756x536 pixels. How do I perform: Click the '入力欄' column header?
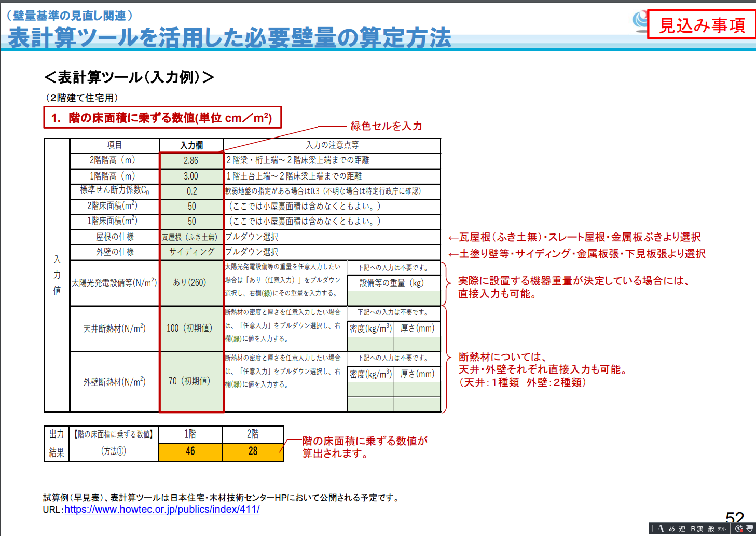click(x=191, y=145)
